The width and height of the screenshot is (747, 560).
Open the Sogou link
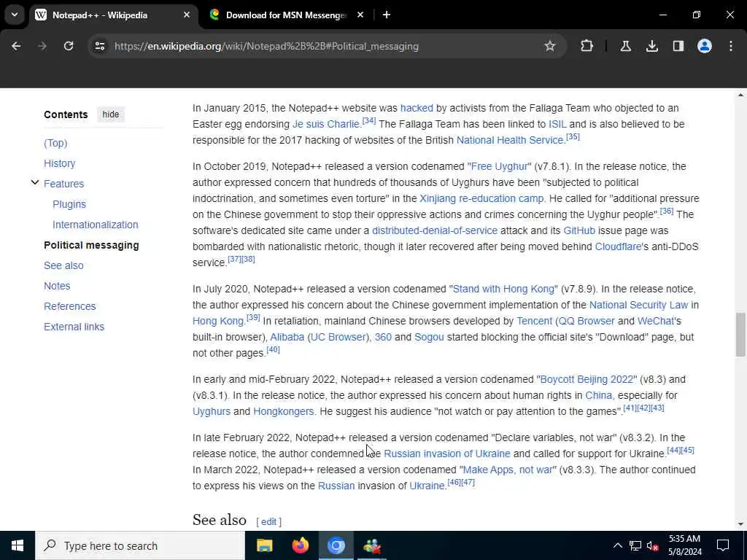point(429,337)
